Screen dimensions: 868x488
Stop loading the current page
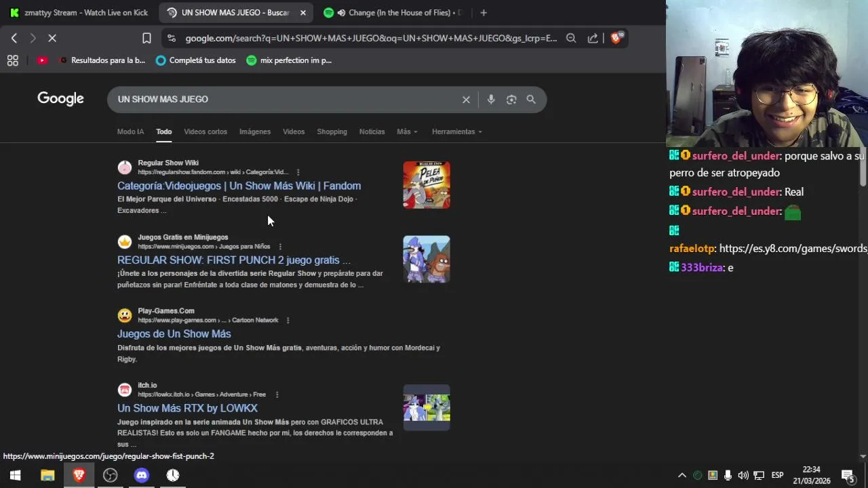coord(52,39)
